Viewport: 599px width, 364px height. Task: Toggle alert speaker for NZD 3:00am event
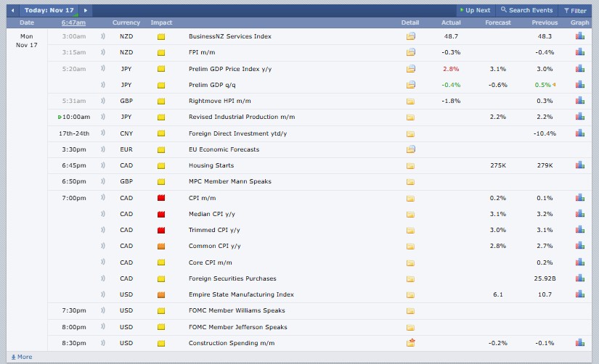click(x=102, y=36)
